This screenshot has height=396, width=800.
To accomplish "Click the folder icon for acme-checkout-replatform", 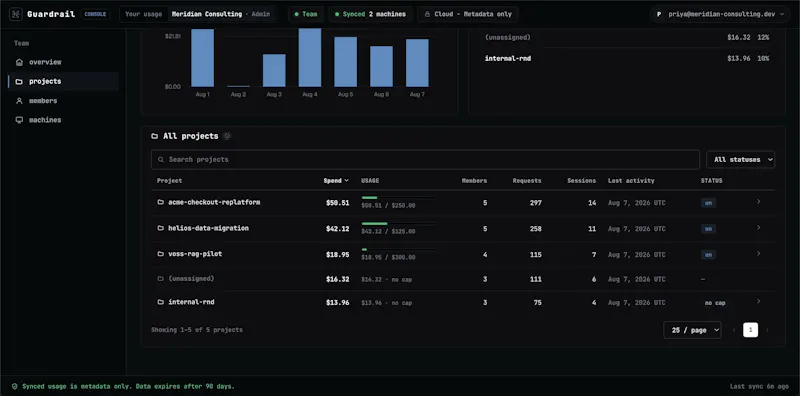I will (x=161, y=203).
